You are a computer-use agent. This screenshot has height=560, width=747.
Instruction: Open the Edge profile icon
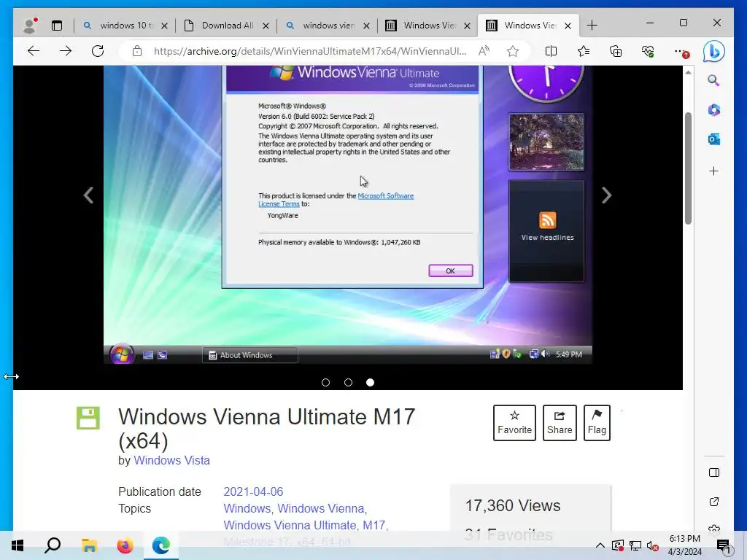30,26
